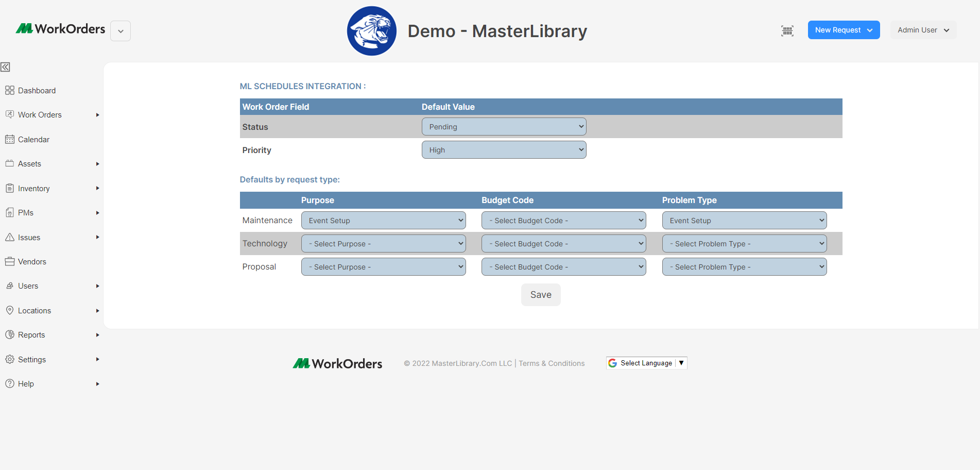Click the ML SCHEDULES INTEGRATION heading
Screen dimensions: 980x470
(303, 87)
